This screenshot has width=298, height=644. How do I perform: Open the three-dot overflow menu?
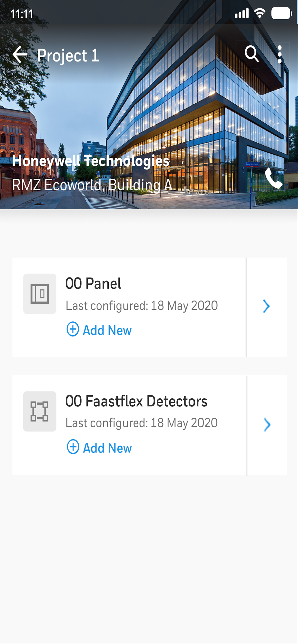coord(280,54)
